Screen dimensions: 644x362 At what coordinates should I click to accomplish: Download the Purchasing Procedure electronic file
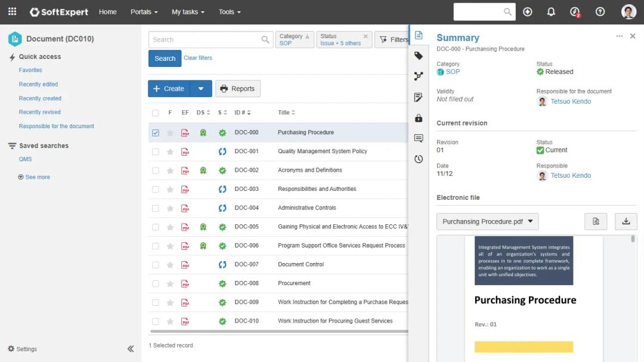(x=626, y=221)
